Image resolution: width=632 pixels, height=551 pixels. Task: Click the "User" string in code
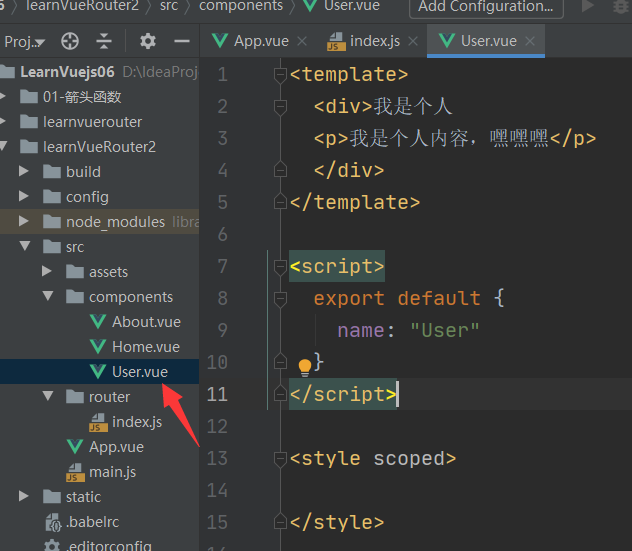(x=445, y=331)
